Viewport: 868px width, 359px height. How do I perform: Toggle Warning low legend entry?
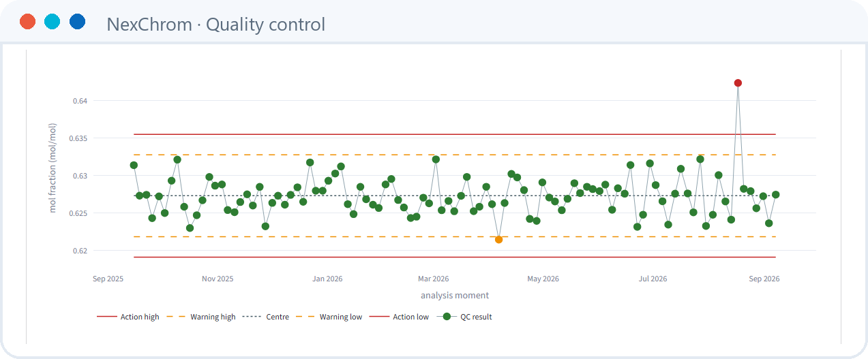coord(329,317)
